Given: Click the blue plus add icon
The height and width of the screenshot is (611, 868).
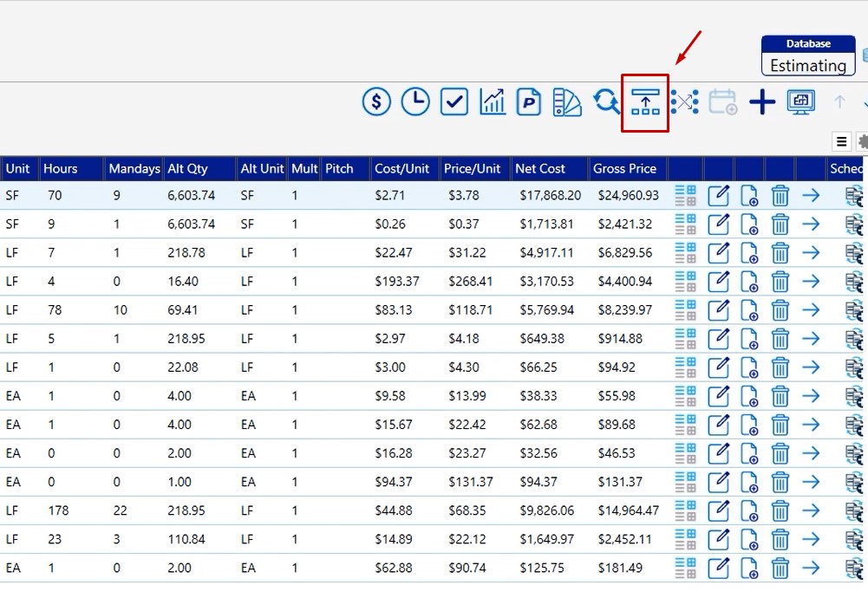Looking at the screenshot, I should pyautogui.click(x=762, y=102).
